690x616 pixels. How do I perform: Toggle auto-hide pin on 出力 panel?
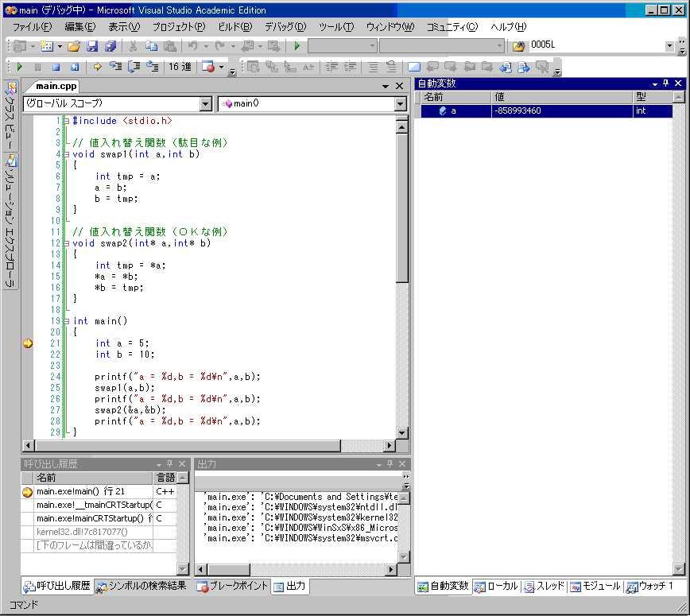pyautogui.click(x=390, y=463)
